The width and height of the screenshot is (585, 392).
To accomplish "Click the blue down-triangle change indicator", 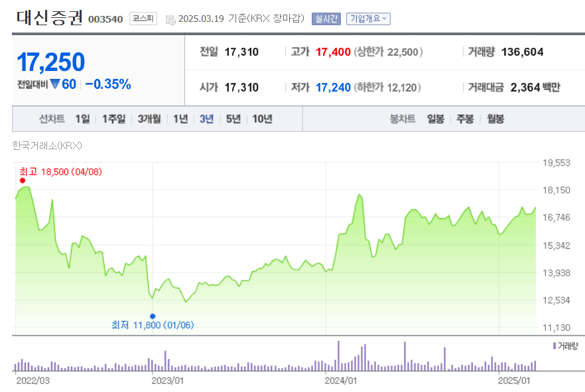I will [x=55, y=84].
